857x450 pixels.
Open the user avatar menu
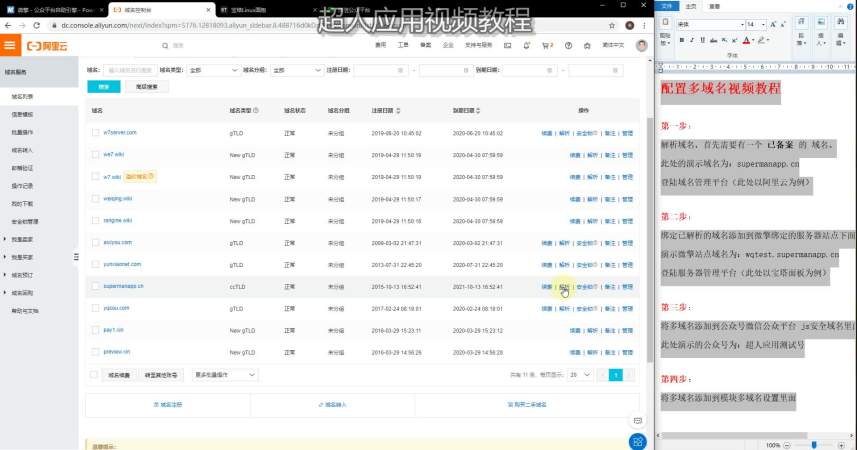coord(642,45)
